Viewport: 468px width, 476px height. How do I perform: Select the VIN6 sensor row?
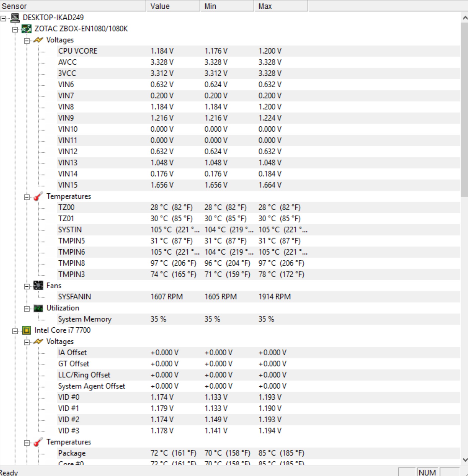258,85
